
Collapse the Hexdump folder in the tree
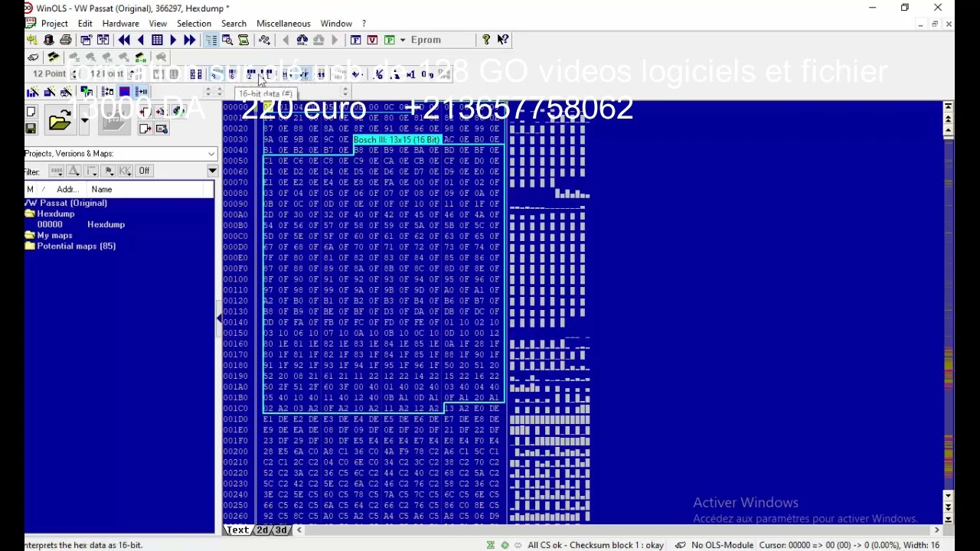pyautogui.click(x=30, y=214)
